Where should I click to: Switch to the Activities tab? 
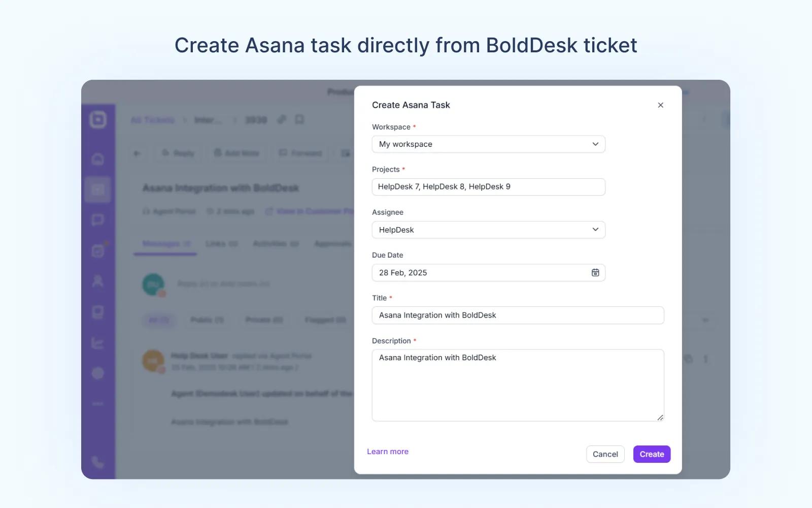click(276, 244)
